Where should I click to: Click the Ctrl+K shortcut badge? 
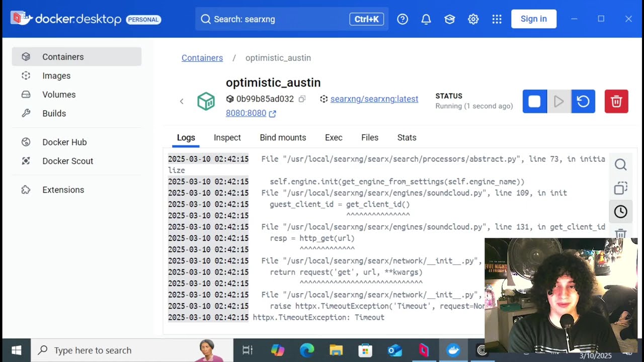[367, 19]
